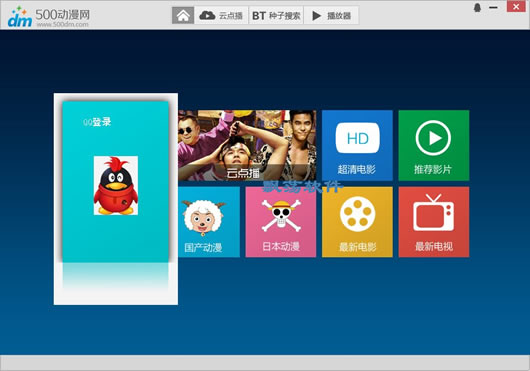Image resolution: width=530 pixels, height=371 pixels.
Task: Click the sheep character icon
Action: pyautogui.click(x=203, y=217)
